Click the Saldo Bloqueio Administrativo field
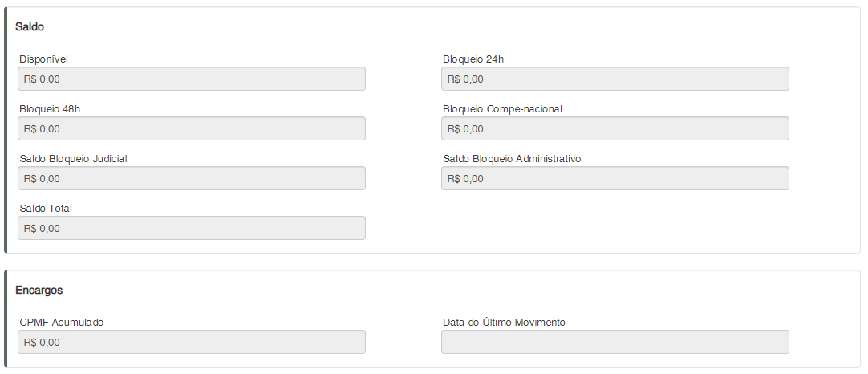Image resolution: width=868 pixels, height=374 pixels. click(x=614, y=178)
